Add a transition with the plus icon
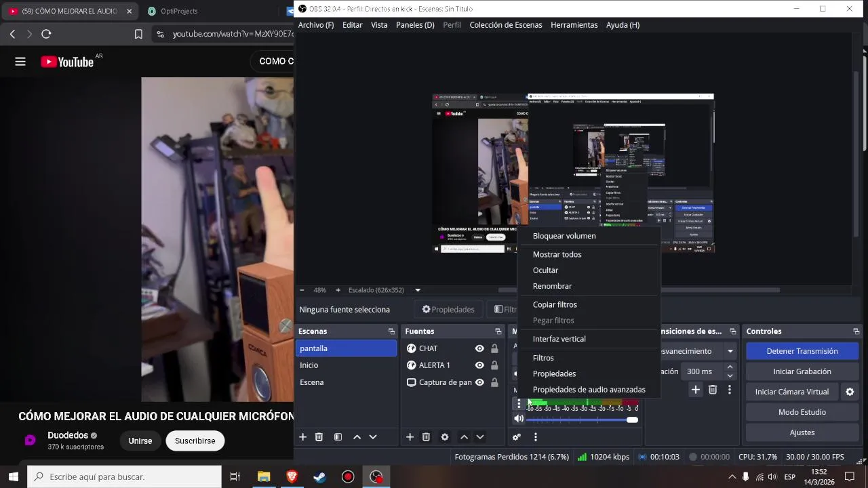This screenshot has width=868, height=488. pos(696,390)
